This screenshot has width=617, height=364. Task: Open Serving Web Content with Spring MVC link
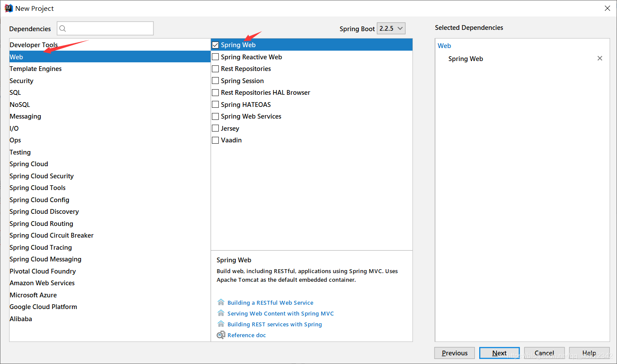pyautogui.click(x=281, y=313)
